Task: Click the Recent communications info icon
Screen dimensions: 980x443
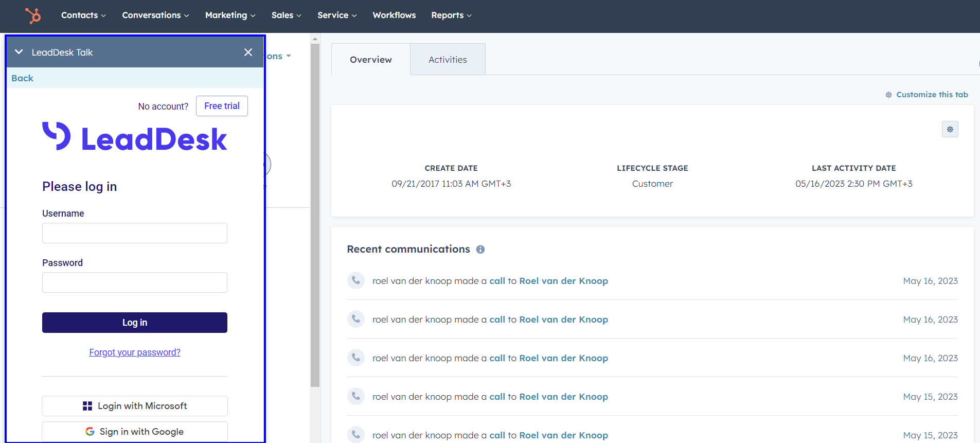Action: point(480,250)
